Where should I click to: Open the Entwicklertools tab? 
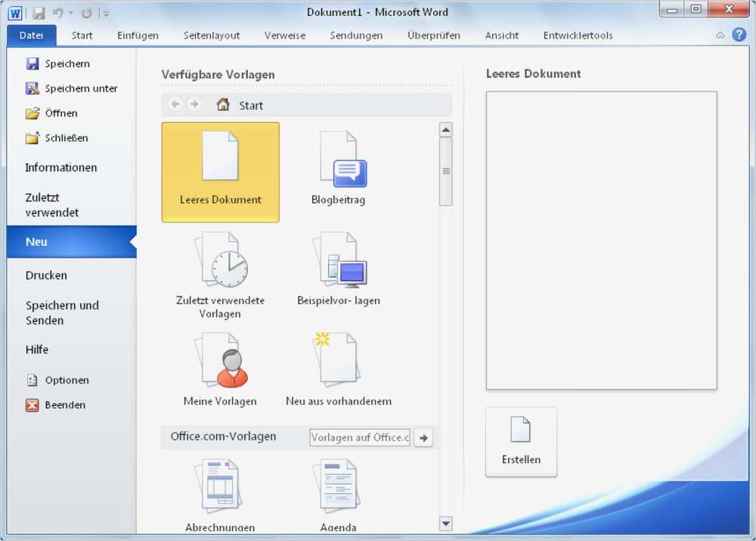(x=577, y=35)
